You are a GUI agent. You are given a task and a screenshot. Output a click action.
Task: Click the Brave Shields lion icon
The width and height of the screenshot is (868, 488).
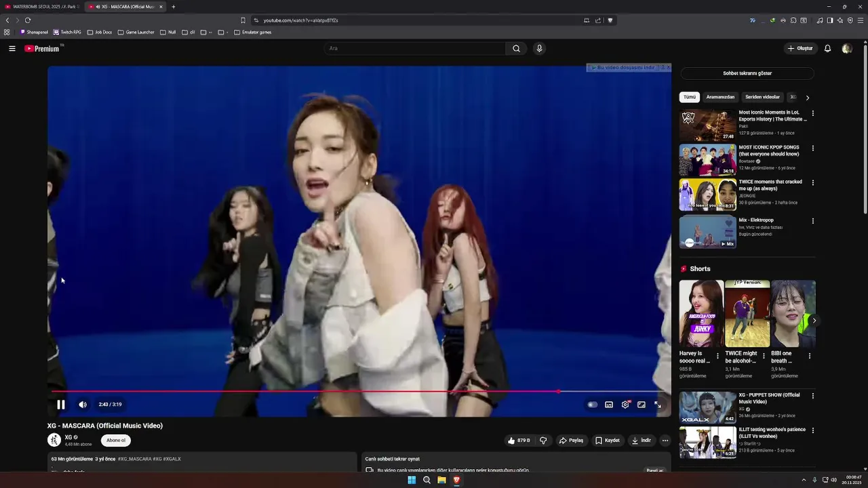click(x=610, y=20)
